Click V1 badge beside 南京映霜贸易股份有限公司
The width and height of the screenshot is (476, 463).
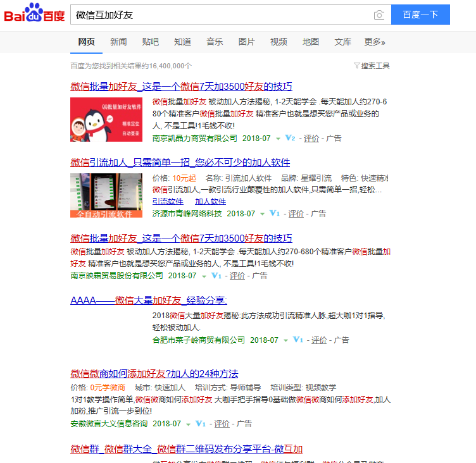pyautogui.click(x=216, y=276)
